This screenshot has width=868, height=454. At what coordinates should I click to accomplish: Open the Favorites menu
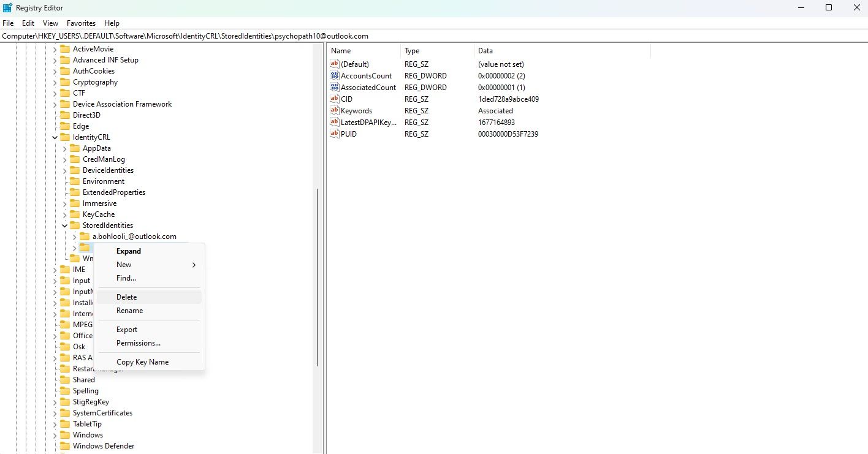(80, 23)
